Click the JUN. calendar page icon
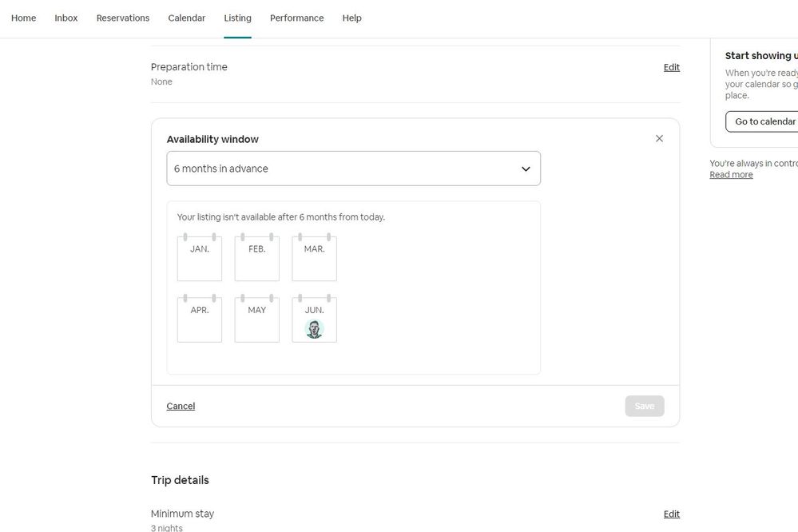The height and width of the screenshot is (532, 798). tap(314, 311)
